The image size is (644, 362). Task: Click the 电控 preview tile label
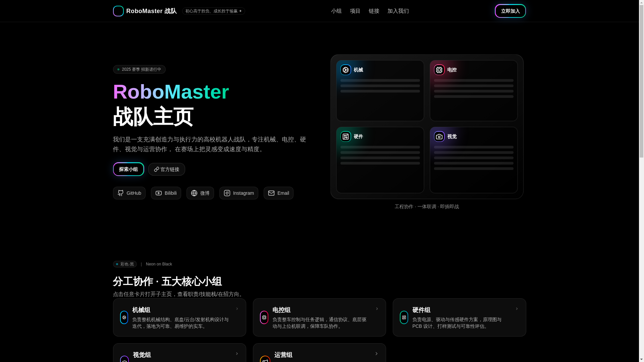(x=452, y=70)
